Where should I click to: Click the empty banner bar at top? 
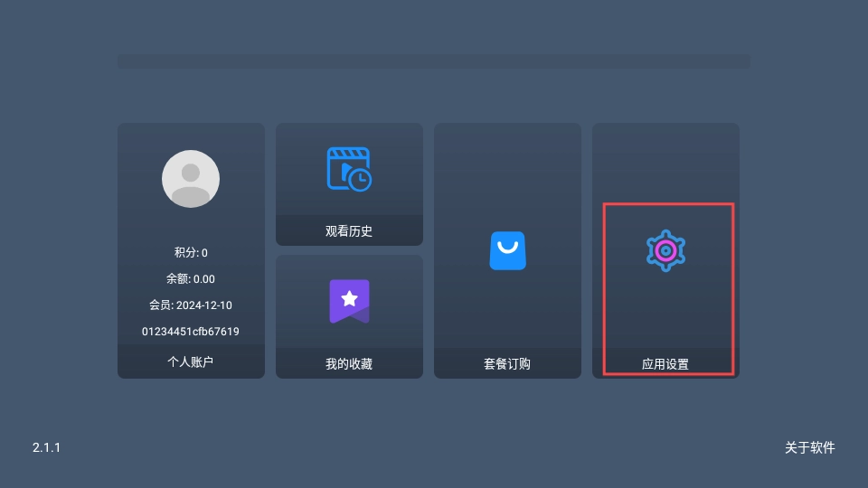434,61
